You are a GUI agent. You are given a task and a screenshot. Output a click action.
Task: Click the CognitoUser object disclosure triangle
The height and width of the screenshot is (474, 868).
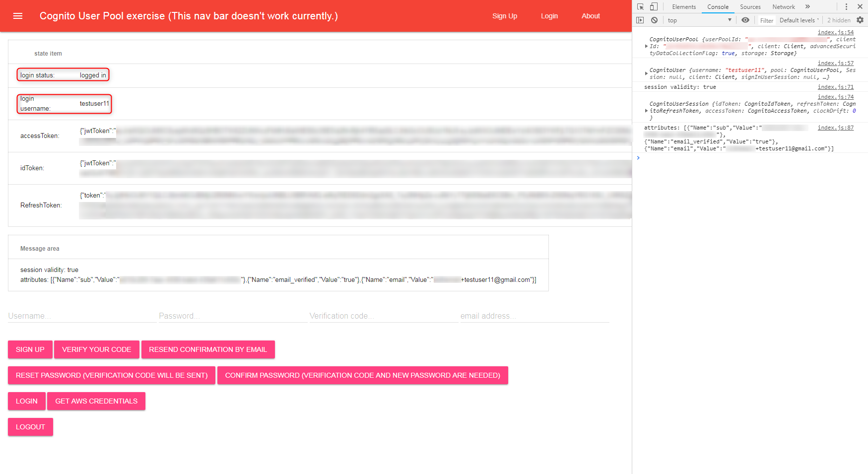[646, 73]
